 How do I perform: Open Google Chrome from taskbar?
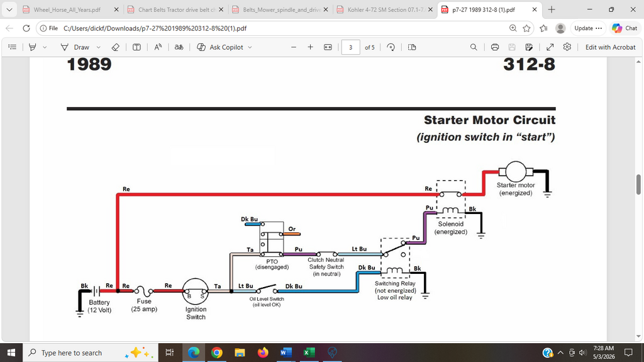(217, 353)
